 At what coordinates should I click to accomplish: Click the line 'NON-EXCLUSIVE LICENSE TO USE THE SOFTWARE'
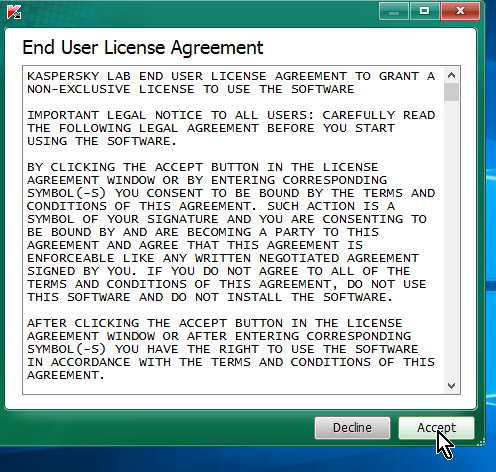(191, 89)
